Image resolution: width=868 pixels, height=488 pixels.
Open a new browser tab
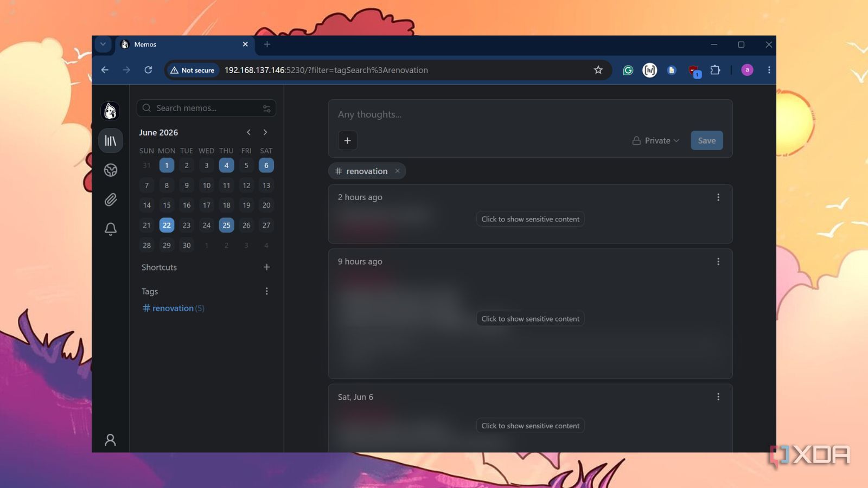coord(267,44)
